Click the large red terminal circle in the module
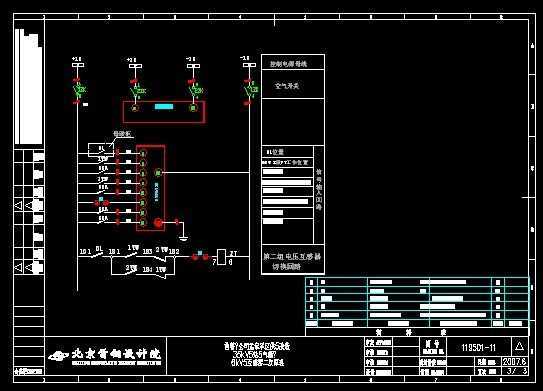This screenshot has height=391, width=543. [158, 223]
